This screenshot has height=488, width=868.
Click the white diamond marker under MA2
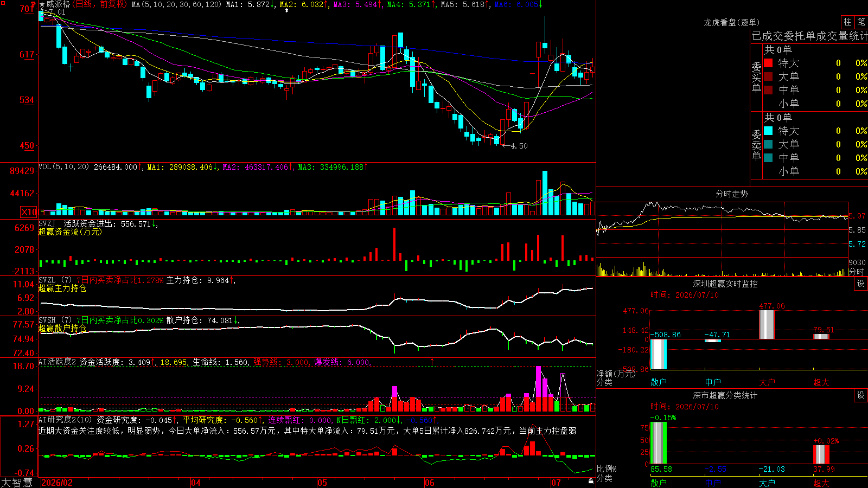(x=287, y=10)
